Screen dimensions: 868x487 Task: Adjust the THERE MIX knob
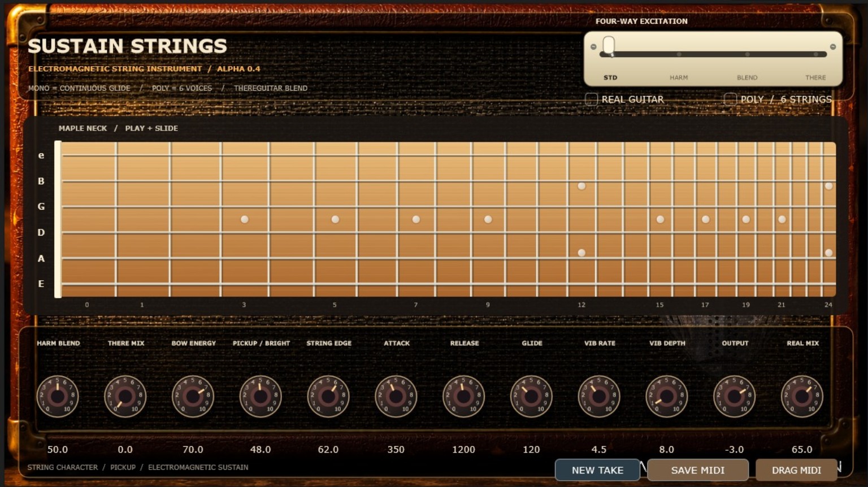click(x=125, y=396)
